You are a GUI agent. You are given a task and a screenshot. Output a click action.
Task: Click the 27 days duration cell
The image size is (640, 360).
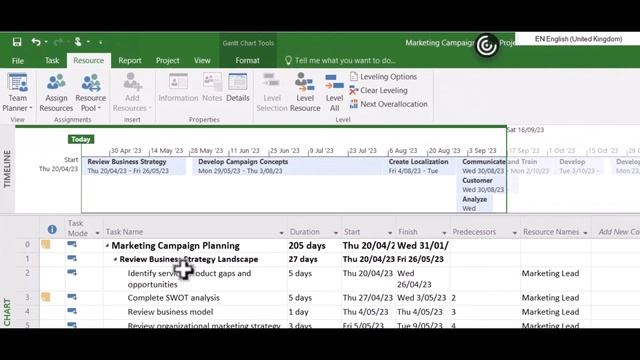pos(313,259)
